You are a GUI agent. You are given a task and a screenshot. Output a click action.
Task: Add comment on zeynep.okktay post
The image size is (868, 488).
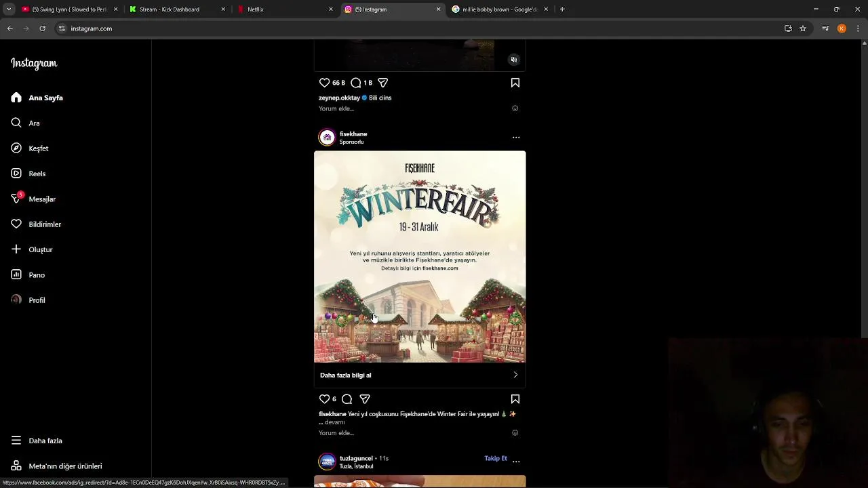pos(336,108)
